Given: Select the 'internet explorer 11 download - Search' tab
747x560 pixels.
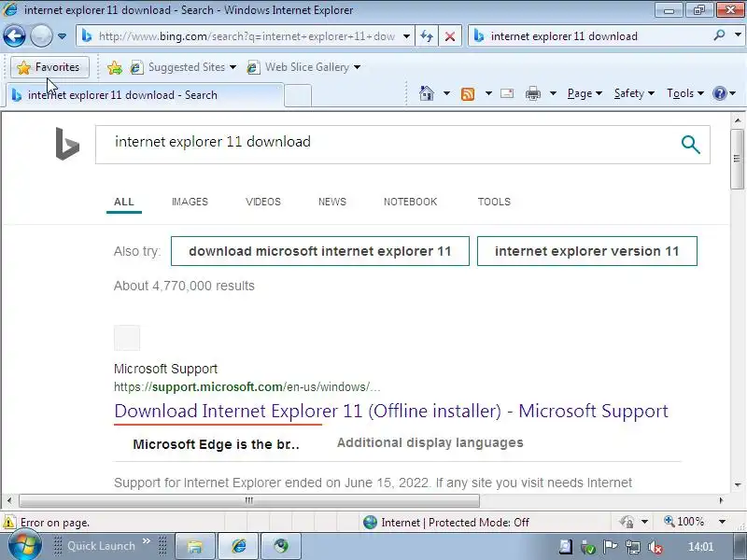Looking at the screenshot, I should [145, 95].
